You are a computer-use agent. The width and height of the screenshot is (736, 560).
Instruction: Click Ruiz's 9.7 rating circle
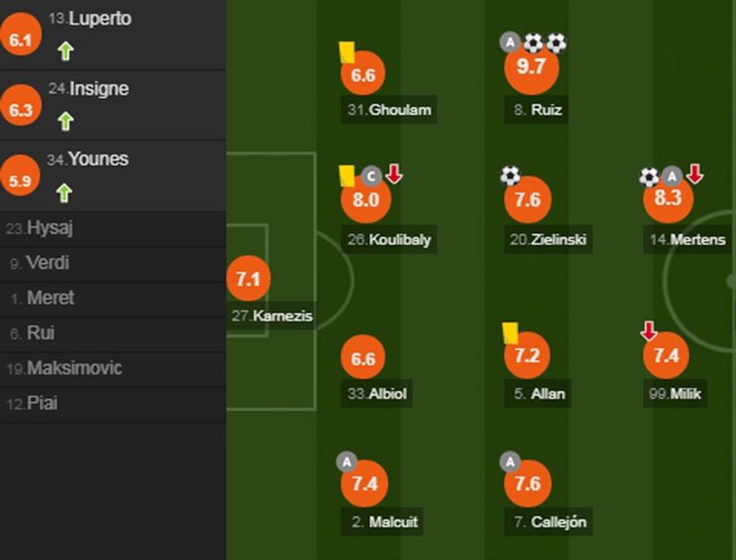530,67
